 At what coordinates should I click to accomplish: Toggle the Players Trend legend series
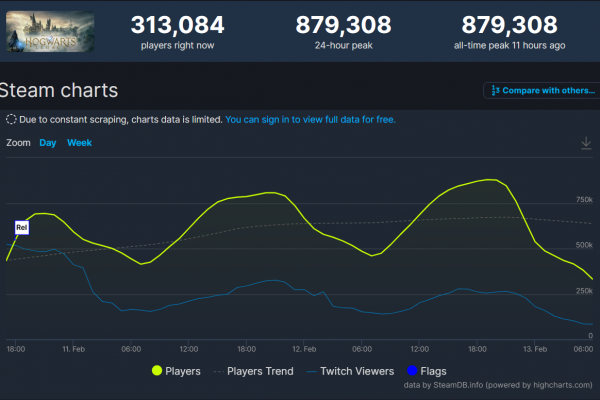point(253,371)
